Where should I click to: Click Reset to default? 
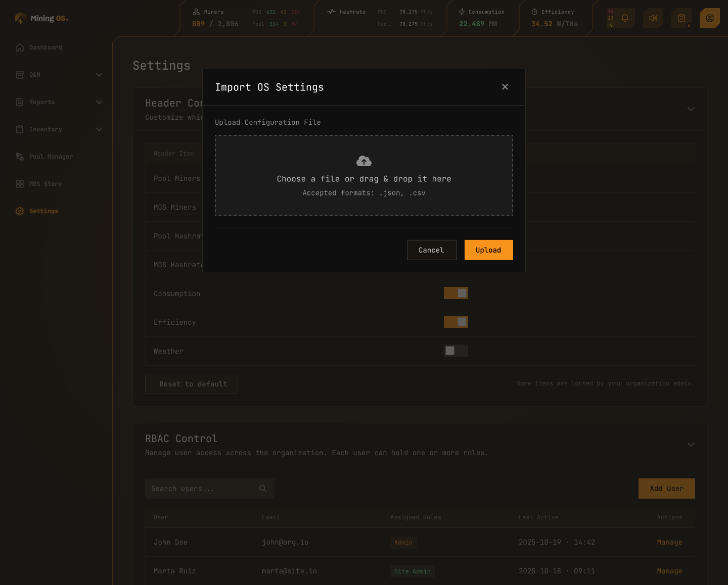point(192,384)
